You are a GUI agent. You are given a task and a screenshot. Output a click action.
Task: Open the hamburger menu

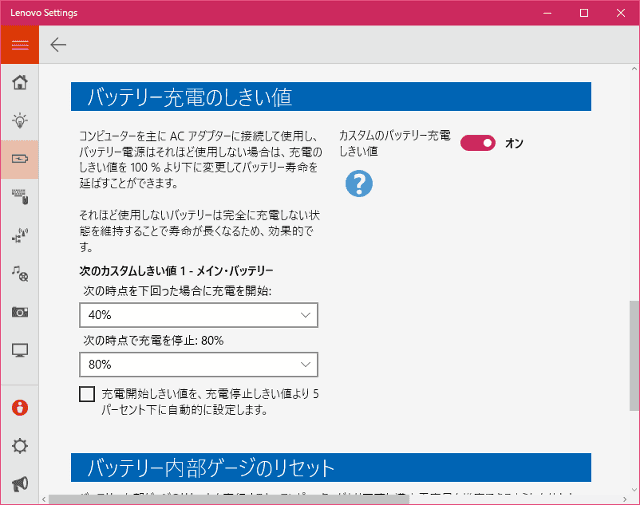[x=20, y=45]
